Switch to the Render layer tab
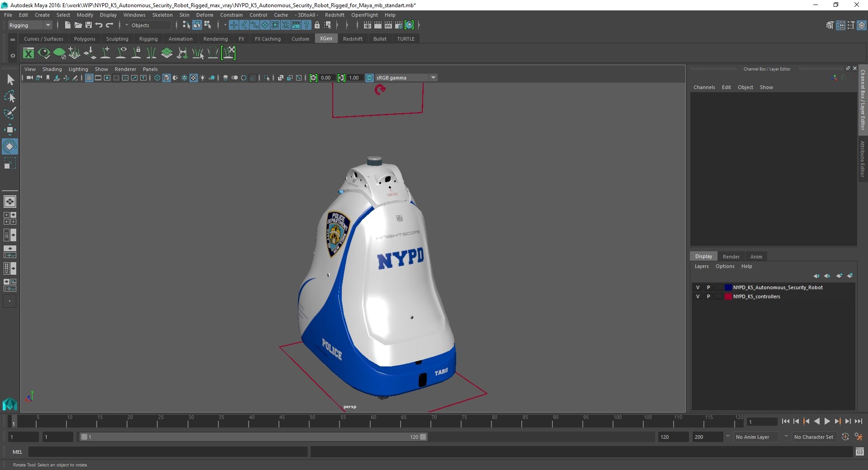The width and height of the screenshot is (868, 470). (x=731, y=257)
